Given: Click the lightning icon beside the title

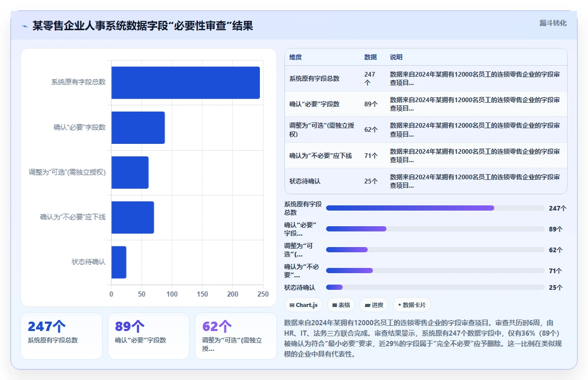Looking at the screenshot, I should click(25, 26).
